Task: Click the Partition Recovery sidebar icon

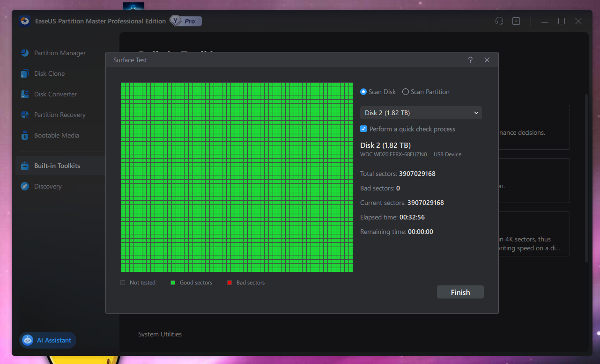Action: click(25, 115)
